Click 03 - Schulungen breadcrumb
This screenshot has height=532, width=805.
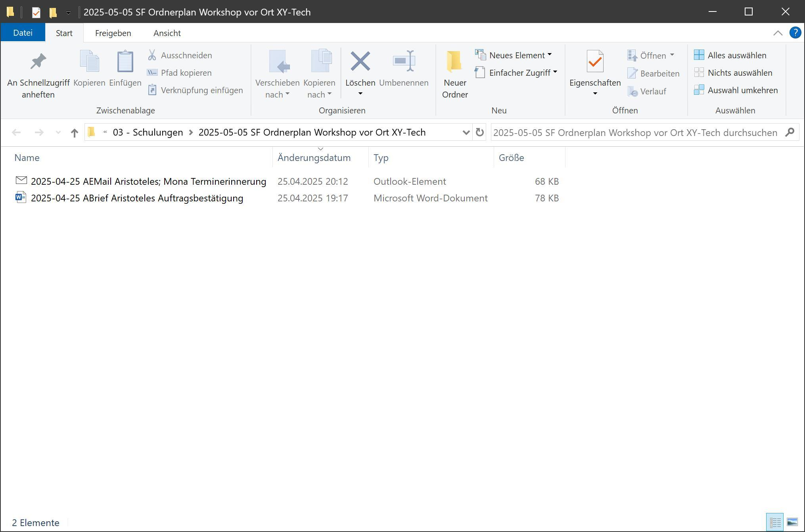pyautogui.click(x=148, y=132)
